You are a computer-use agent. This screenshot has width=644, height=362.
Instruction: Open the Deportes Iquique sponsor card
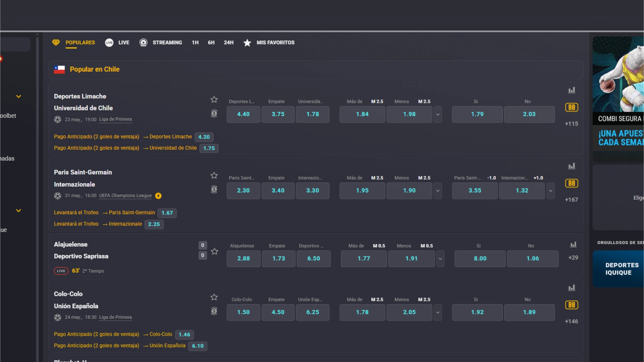[618, 269]
